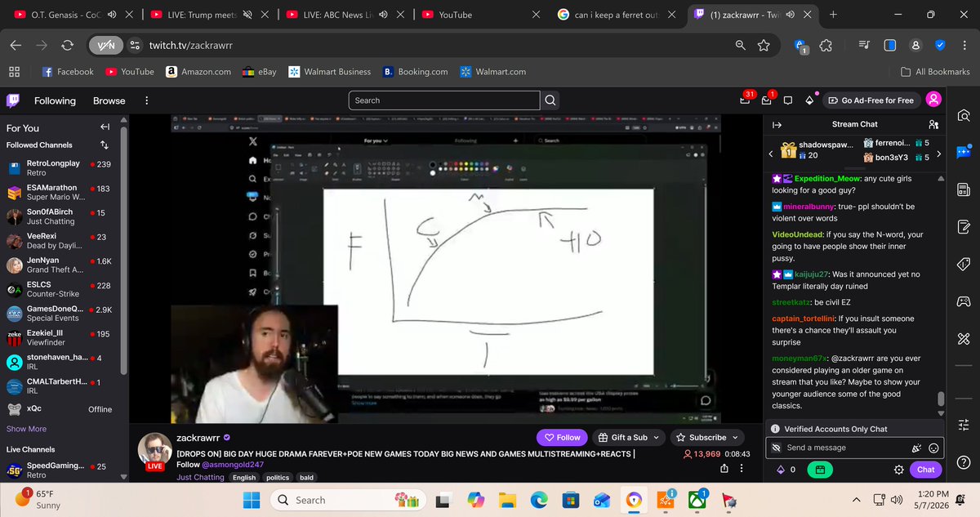Open Following in Twitch navigation
This screenshot has height=517, width=980.
coord(55,100)
